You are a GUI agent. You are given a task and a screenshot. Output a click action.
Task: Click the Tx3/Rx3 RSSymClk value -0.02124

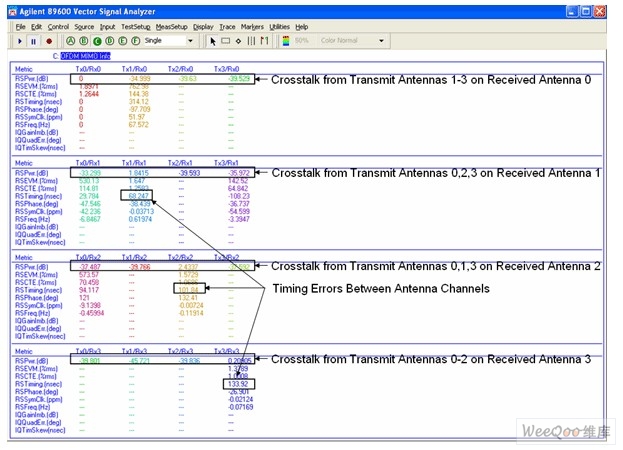240,400
